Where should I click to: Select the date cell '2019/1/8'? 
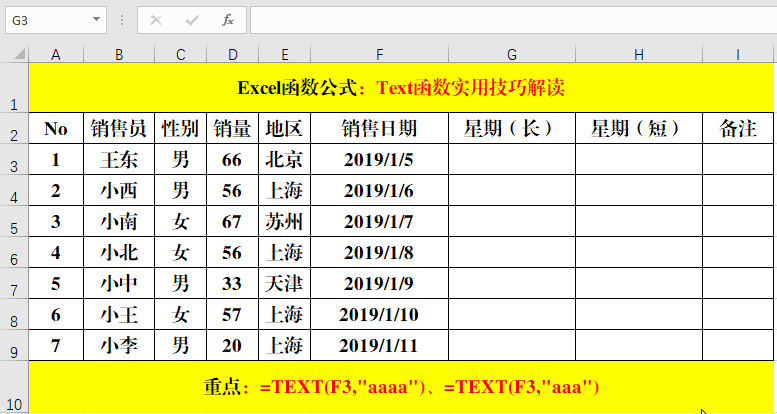click(x=380, y=252)
